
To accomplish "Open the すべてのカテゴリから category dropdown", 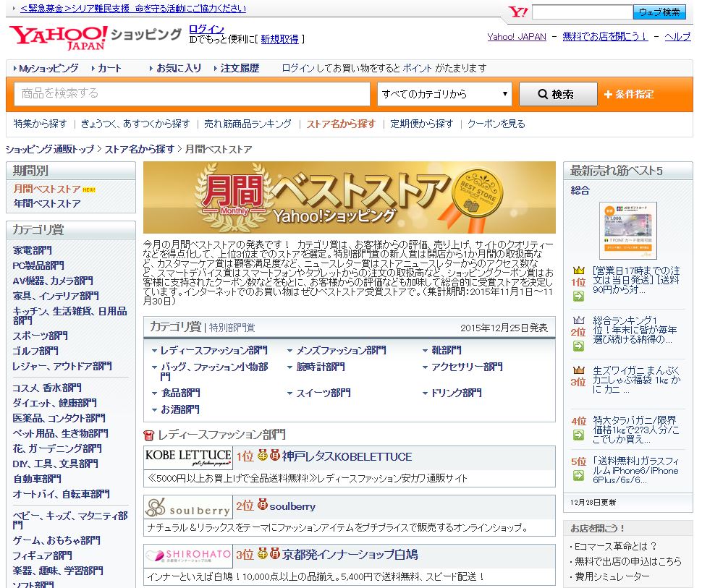I will 444,94.
